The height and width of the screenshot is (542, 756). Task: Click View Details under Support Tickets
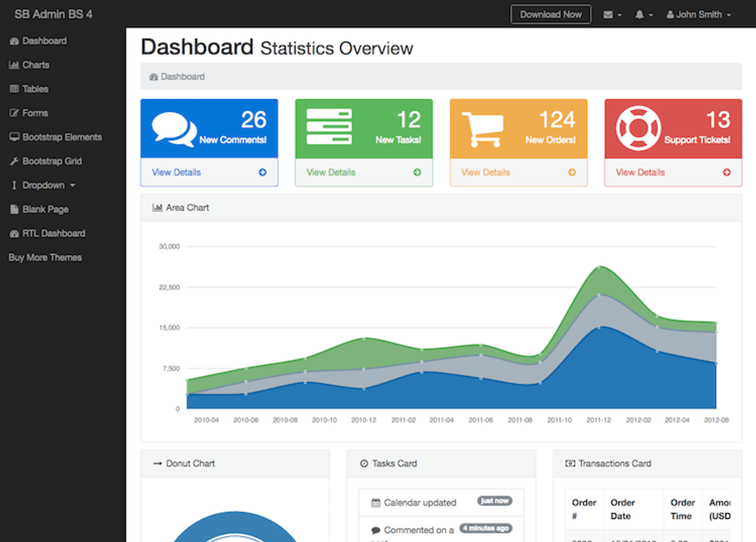click(640, 172)
